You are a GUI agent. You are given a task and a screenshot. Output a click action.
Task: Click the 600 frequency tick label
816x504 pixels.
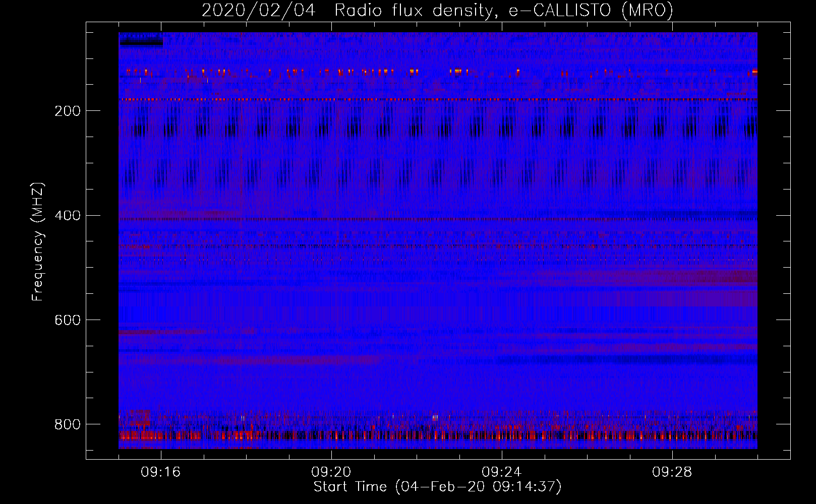coord(67,321)
